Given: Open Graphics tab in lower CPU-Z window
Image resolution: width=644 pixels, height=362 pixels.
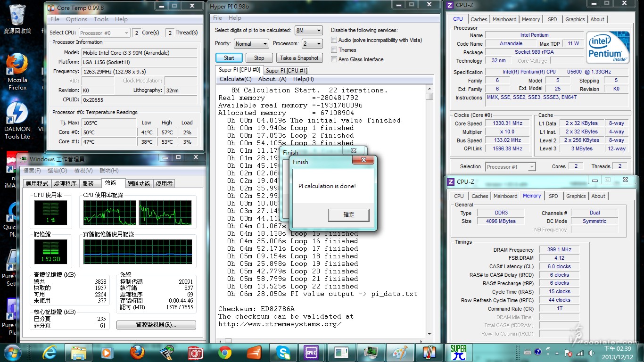Looking at the screenshot, I should click(576, 196).
